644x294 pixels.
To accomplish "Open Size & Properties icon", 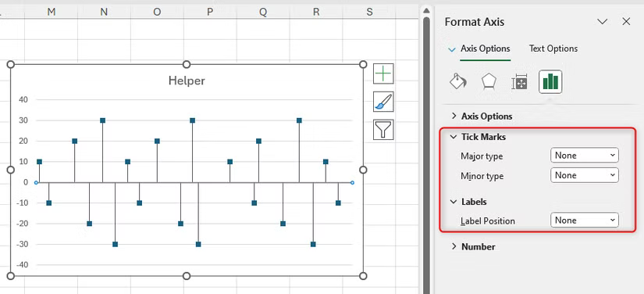I will (520, 82).
